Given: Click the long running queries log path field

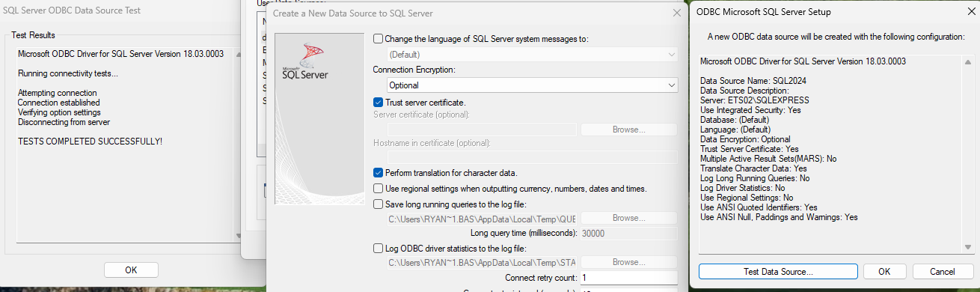Looking at the screenshot, I should point(482,219).
